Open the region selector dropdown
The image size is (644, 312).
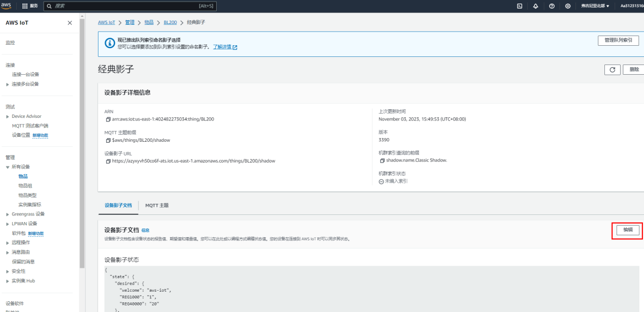[x=595, y=6]
